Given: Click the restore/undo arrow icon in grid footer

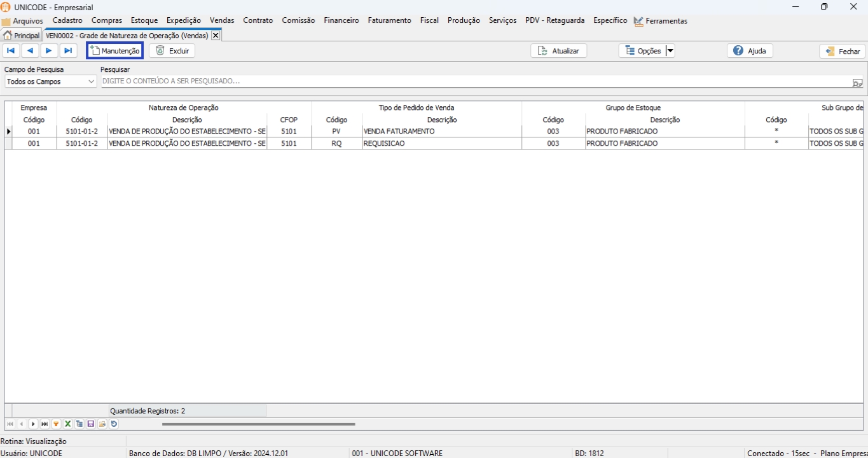Looking at the screenshot, I should [114, 424].
